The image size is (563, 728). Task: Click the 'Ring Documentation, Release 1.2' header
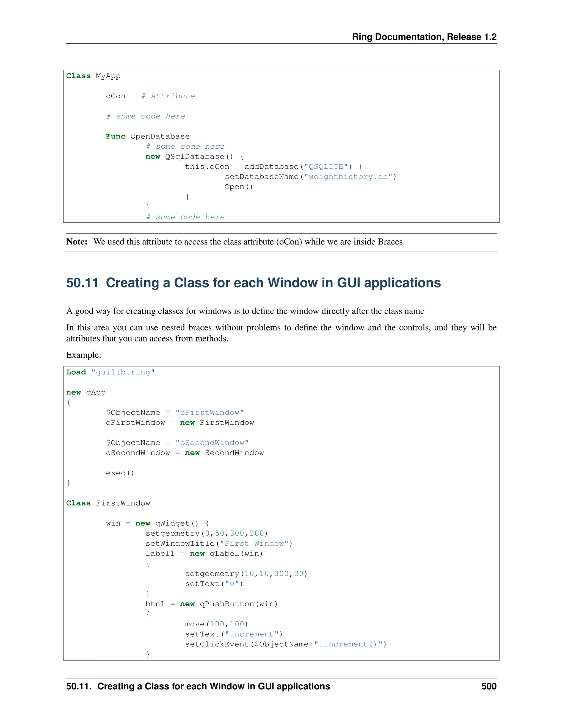424,37
